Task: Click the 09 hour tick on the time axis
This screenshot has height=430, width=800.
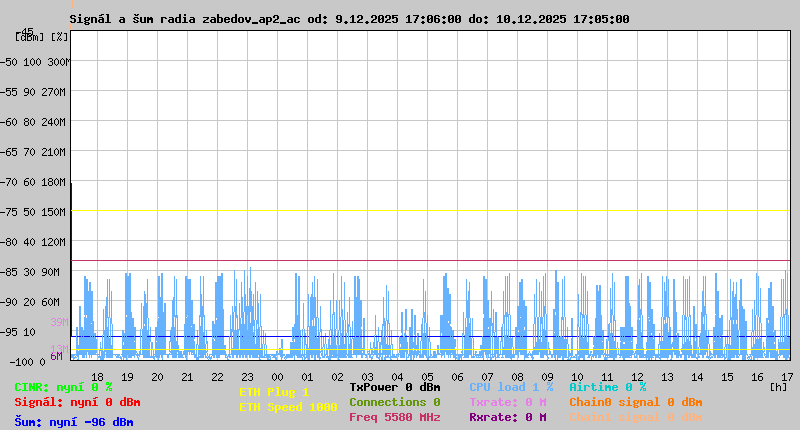Action: click(547, 377)
